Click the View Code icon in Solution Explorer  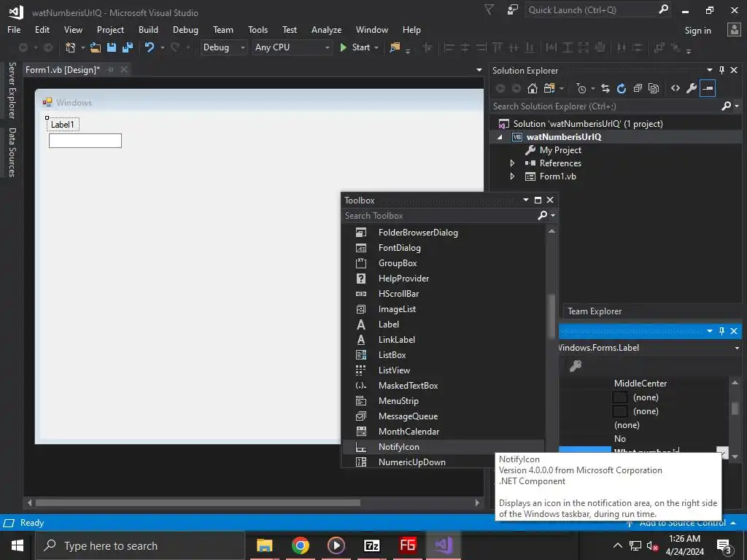(x=675, y=88)
